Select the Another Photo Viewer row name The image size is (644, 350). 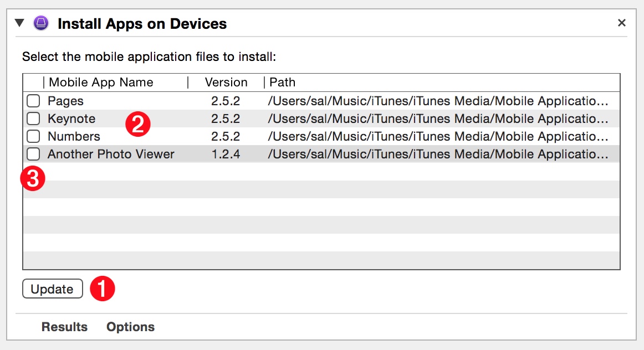(x=111, y=154)
